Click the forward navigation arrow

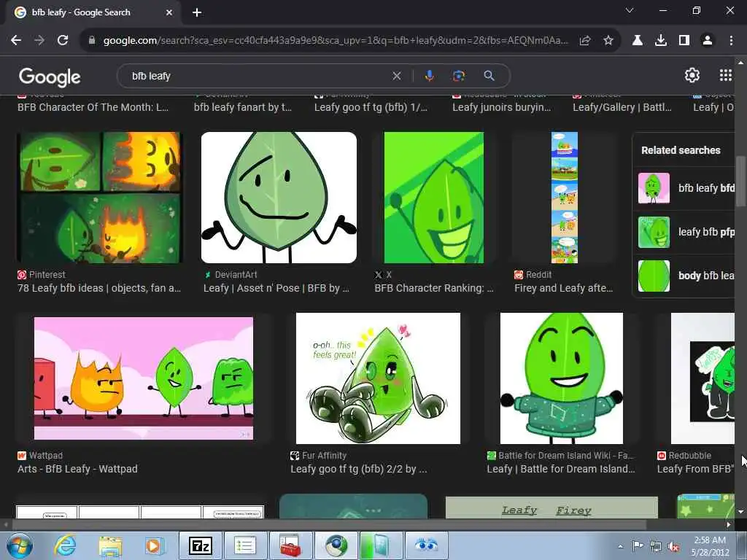[39, 41]
